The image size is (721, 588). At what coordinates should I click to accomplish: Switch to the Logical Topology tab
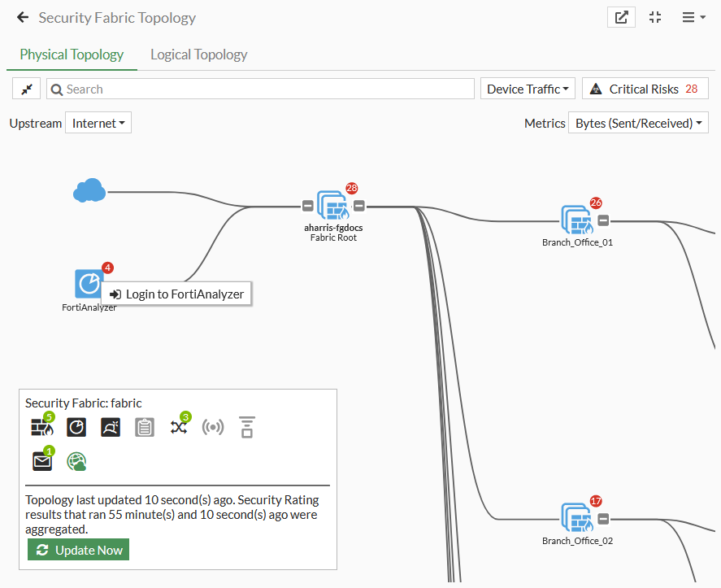198,54
